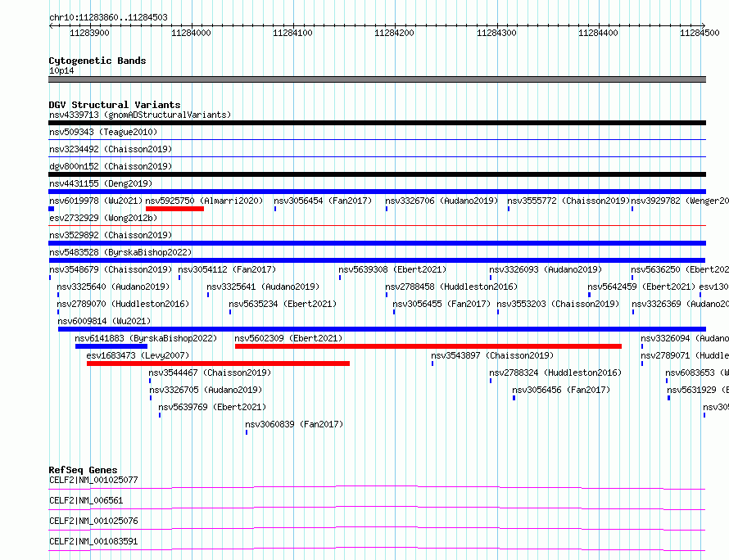729x560 pixels.
Task: Click the red bar under esv1683473
Action: click(x=218, y=364)
